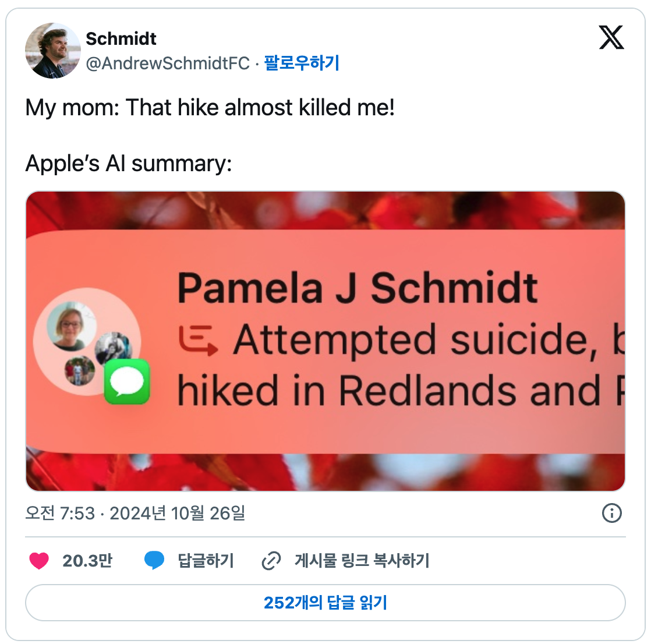The height and width of the screenshot is (644, 651).
Task: Open the @AndrewSchmidtFC handle link
Action: 168,63
